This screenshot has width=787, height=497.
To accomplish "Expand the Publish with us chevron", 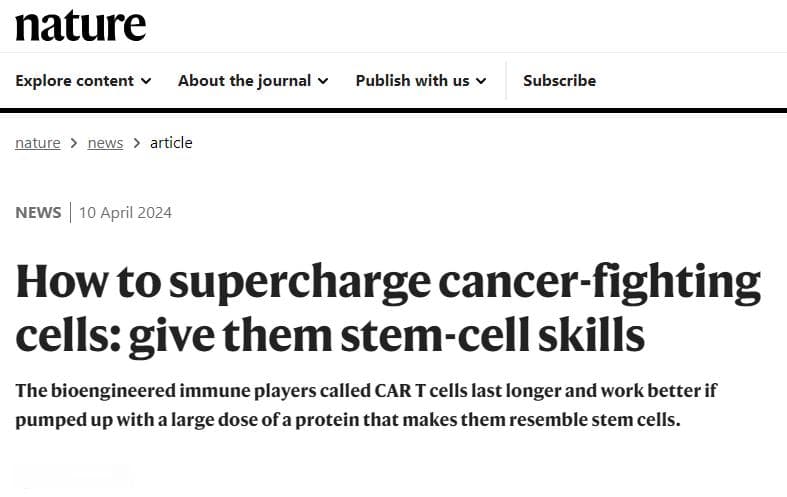I will [x=481, y=81].
